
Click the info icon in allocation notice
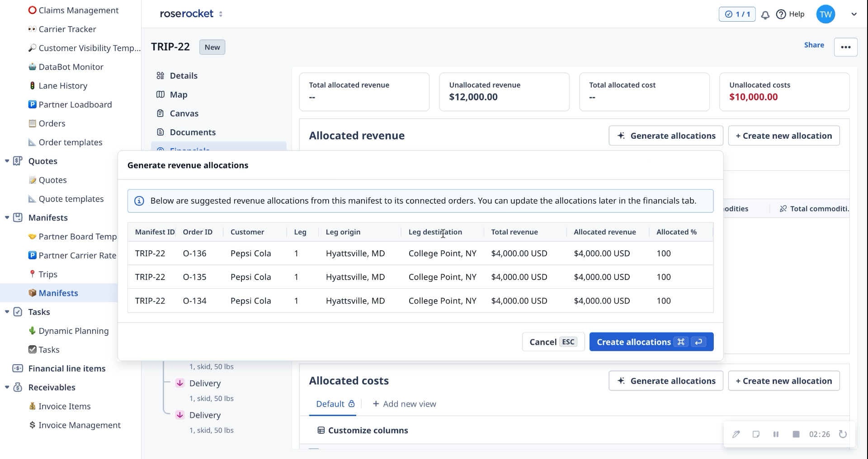click(x=139, y=201)
